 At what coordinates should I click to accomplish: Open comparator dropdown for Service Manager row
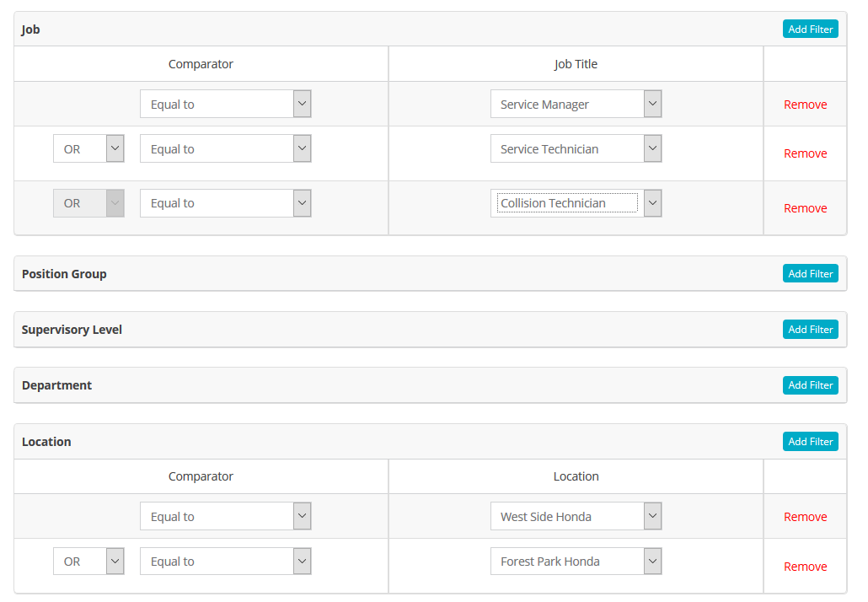225,104
